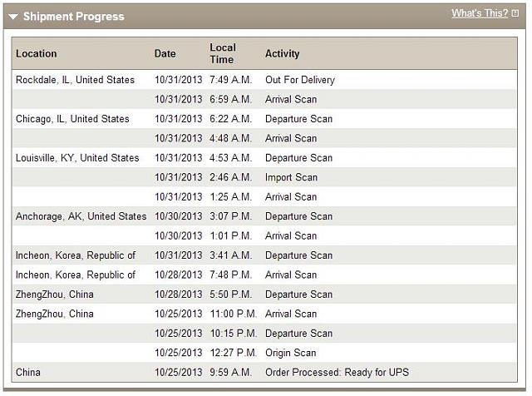Collapse the Shipment Progress section triangle
This screenshot has height=396, width=532.
(13, 17)
